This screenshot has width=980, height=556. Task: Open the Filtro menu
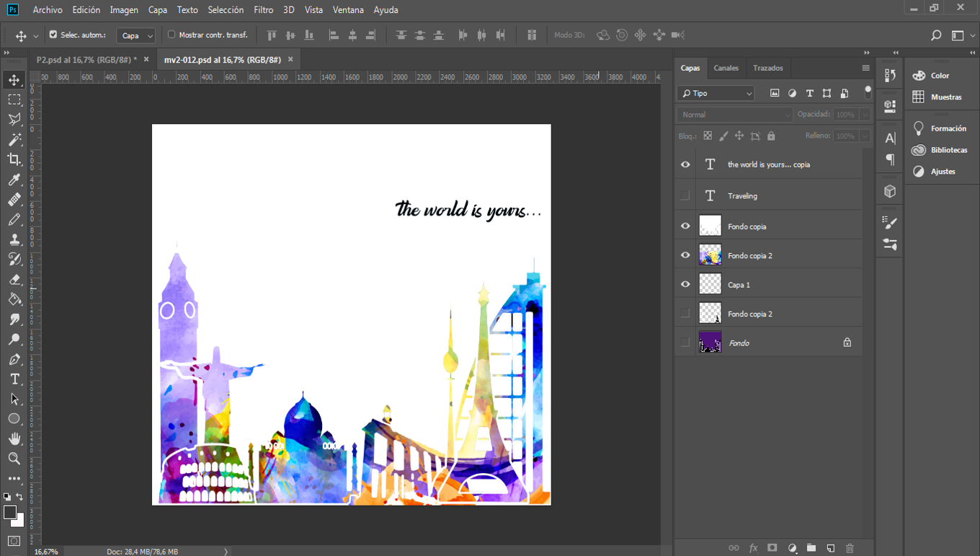tap(263, 10)
